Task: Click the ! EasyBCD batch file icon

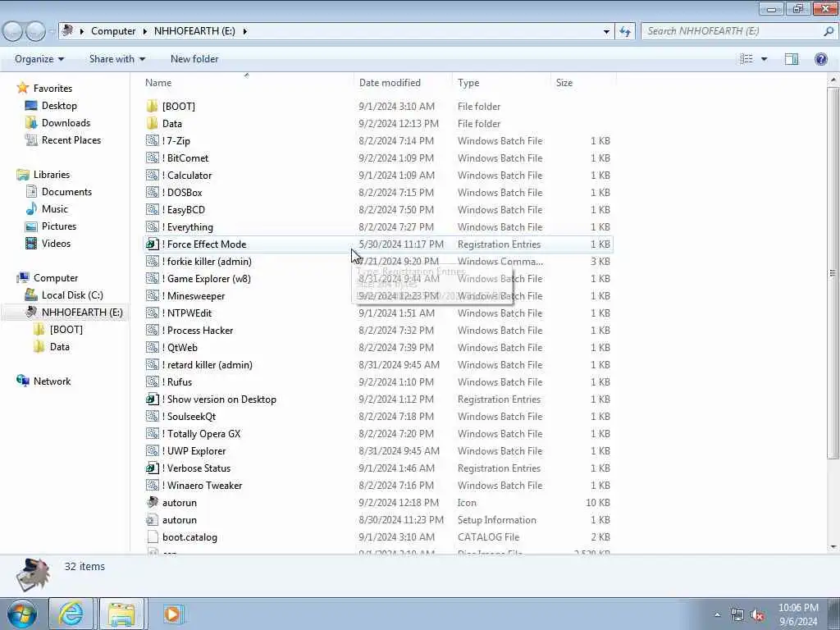Action: 152,209
